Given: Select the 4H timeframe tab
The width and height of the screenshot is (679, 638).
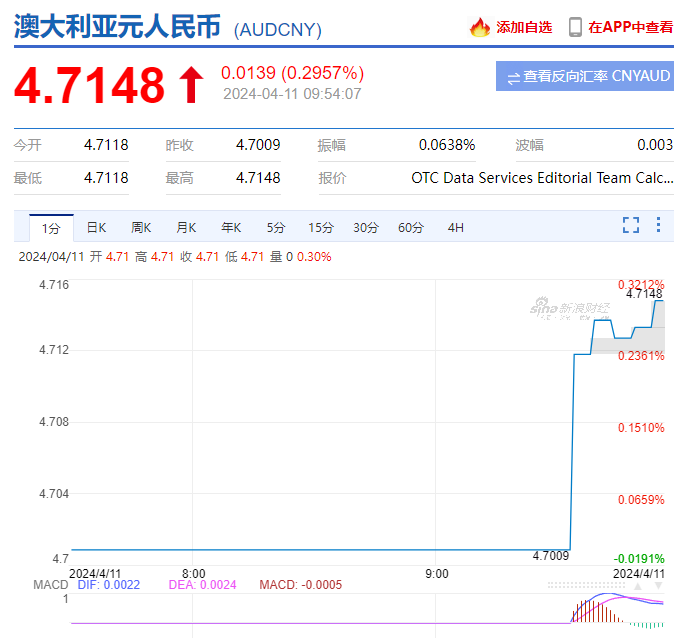Looking at the screenshot, I should pyautogui.click(x=455, y=228).
